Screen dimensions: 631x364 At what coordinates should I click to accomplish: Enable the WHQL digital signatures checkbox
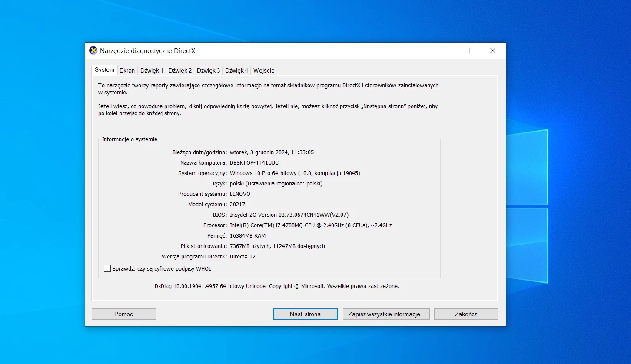(x=107, y=268)
